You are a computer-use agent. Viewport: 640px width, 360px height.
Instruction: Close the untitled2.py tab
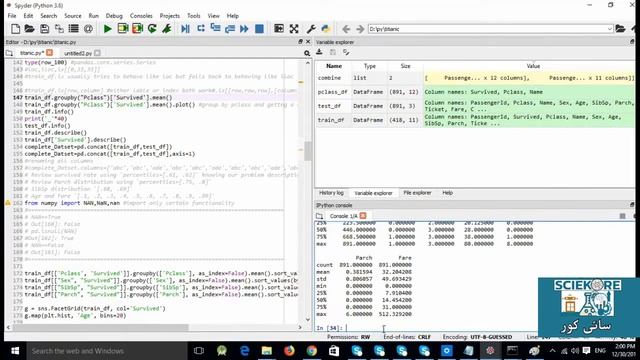(97, 53)
